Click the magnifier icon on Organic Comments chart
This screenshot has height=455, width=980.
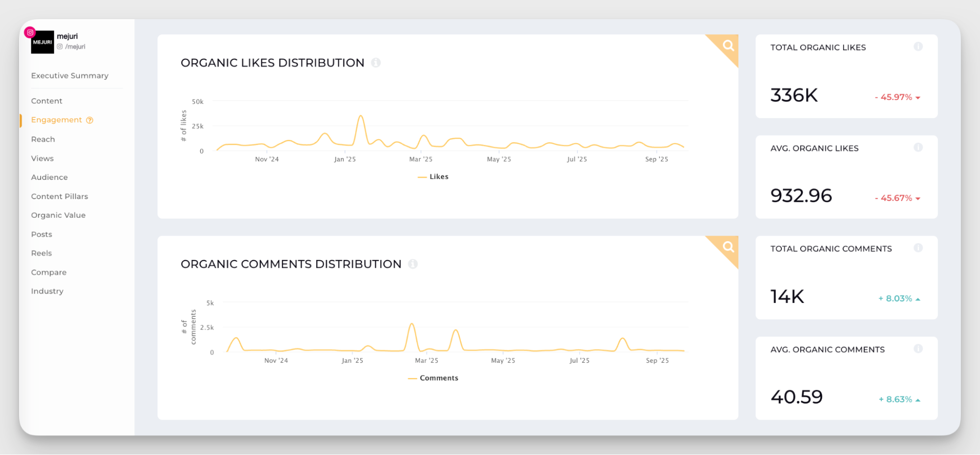[728, 247]
